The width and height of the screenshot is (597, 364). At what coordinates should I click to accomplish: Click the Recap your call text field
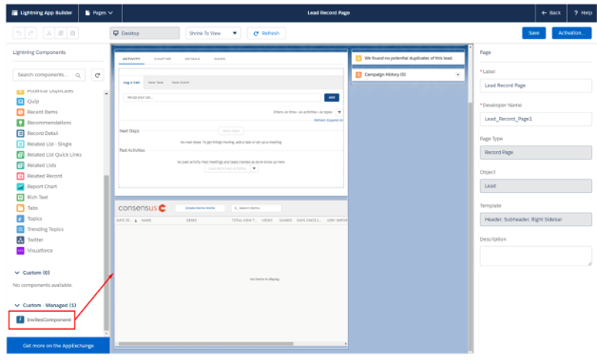click(x=222, y=98)
